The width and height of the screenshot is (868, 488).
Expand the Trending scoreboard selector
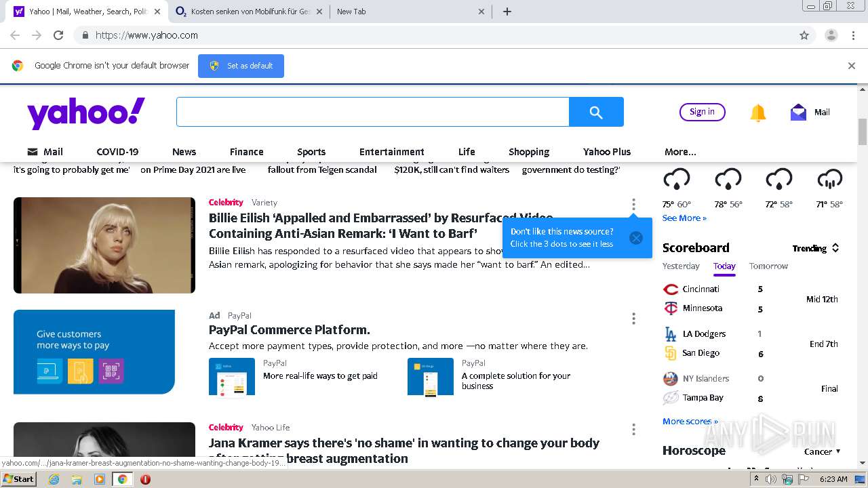click(816, 248)
